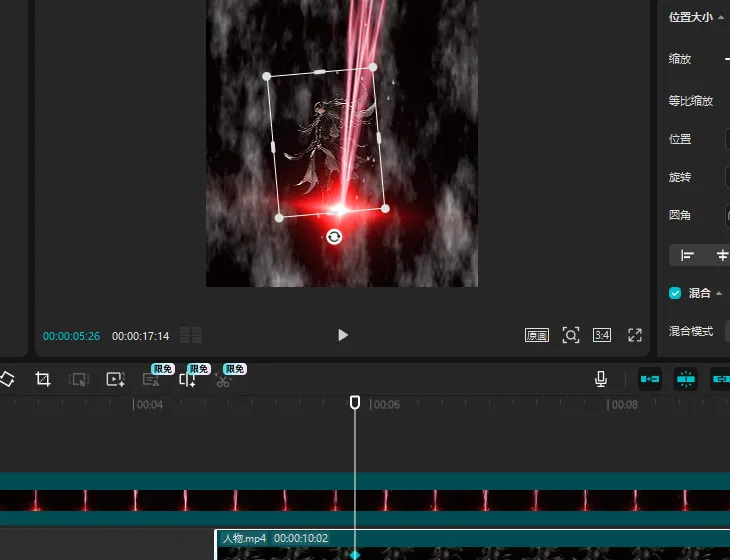Click the 位置 position label
Image resolution: width=730 pixels, height=560 pixels.
click(x=680, y=139)
